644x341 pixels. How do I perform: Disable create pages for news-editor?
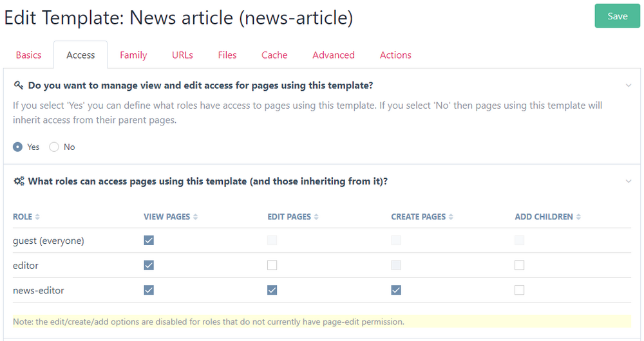396,290
